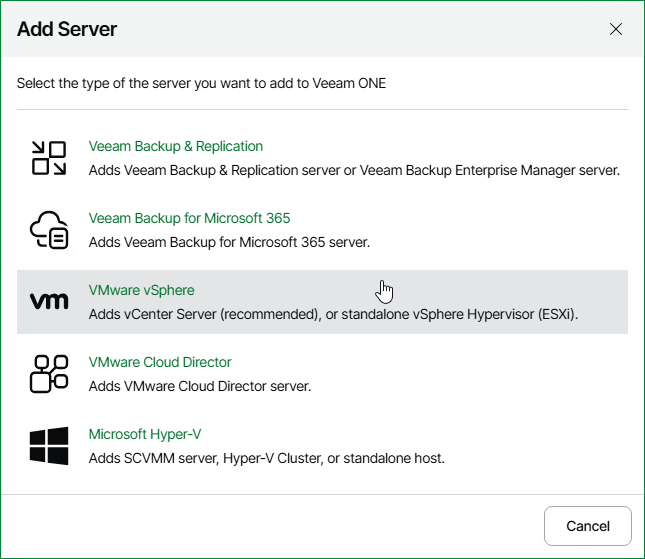645x559 pixels.
Task: Click the VMware vm logo icon
Action: (49, 302)
